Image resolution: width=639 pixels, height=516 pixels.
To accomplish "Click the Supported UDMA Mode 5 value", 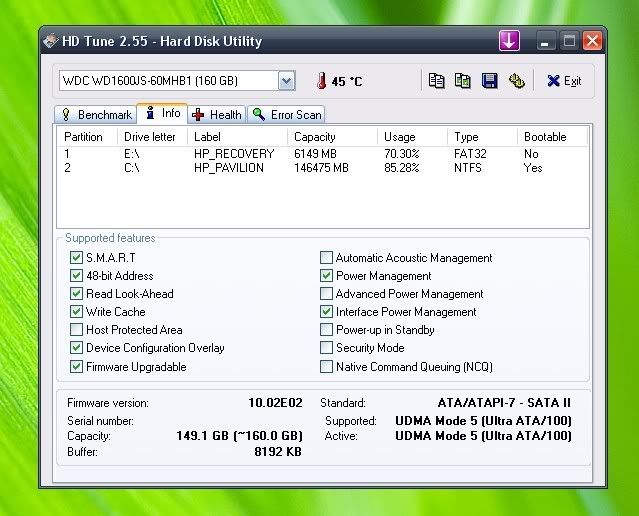I will [x=483, y=420].
